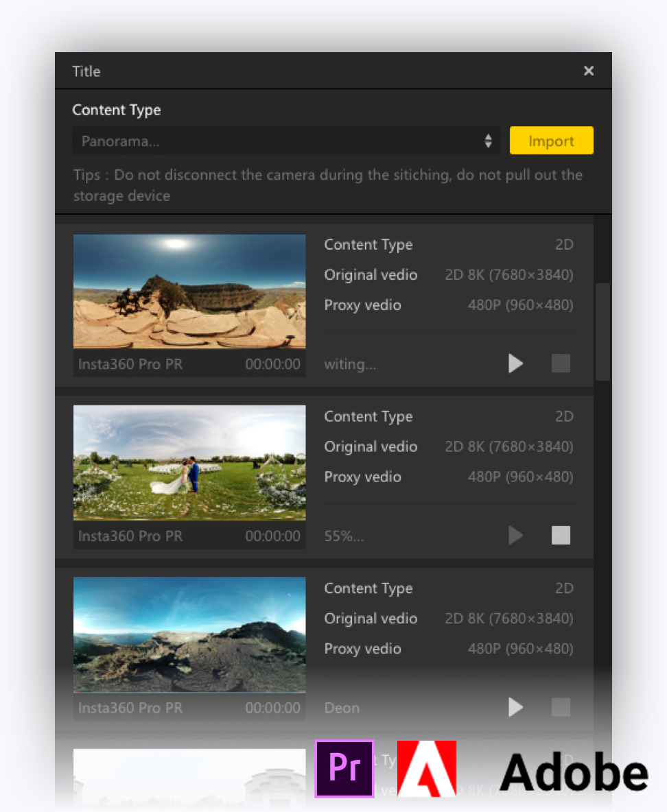The image size is (667, 812).
Task: Click the yellow Import button
Action: (552, 141)
